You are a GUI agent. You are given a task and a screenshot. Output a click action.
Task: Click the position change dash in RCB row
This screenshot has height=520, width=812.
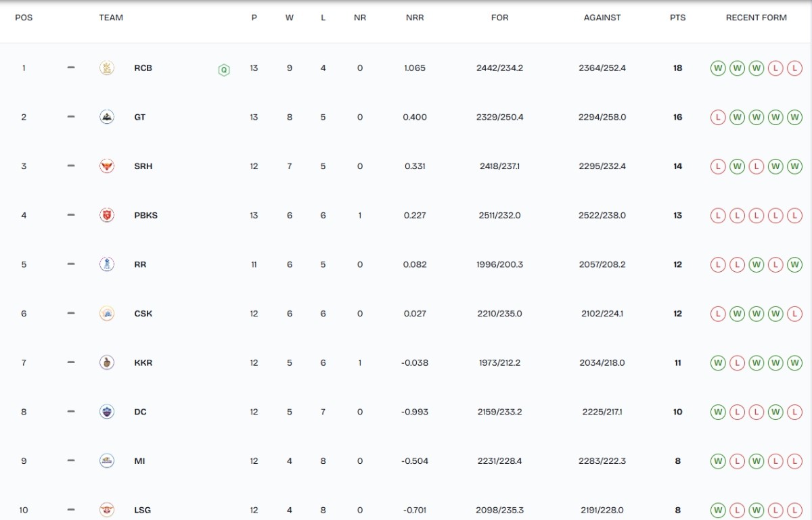pyautogui.click(x=71, y=68)
